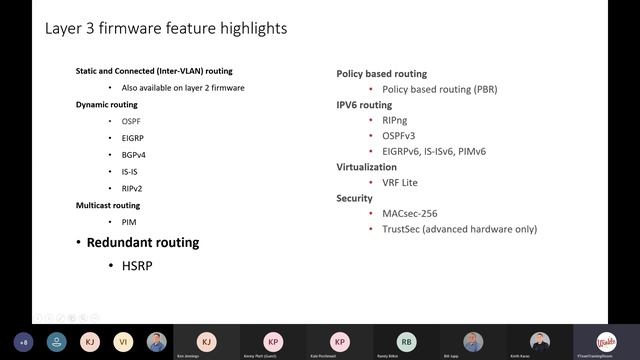Click the 'Virtualization' heading
This screenshot has height=360, width=640.
point(367,167)
